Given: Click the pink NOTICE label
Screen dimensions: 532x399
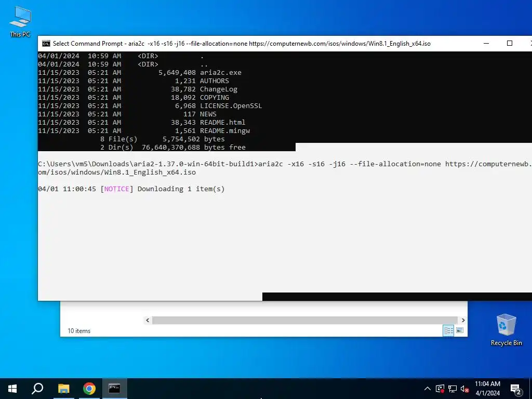Looking at the screenshot, I should click(116, 189).
